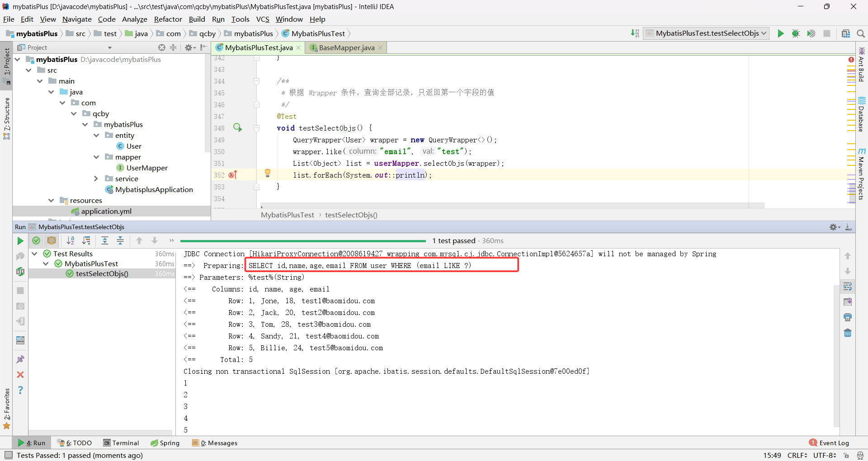Open Project panel settings gear menu

pyautogui.click(x=190, y=47)
